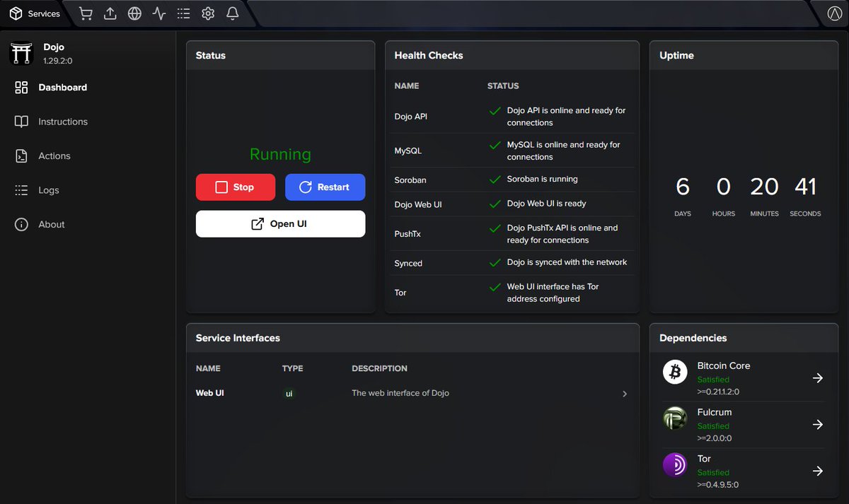Viewport: 849px width, 504px height.
Task: Click the Dojo API check mark icon
Action: coord(495,111)
